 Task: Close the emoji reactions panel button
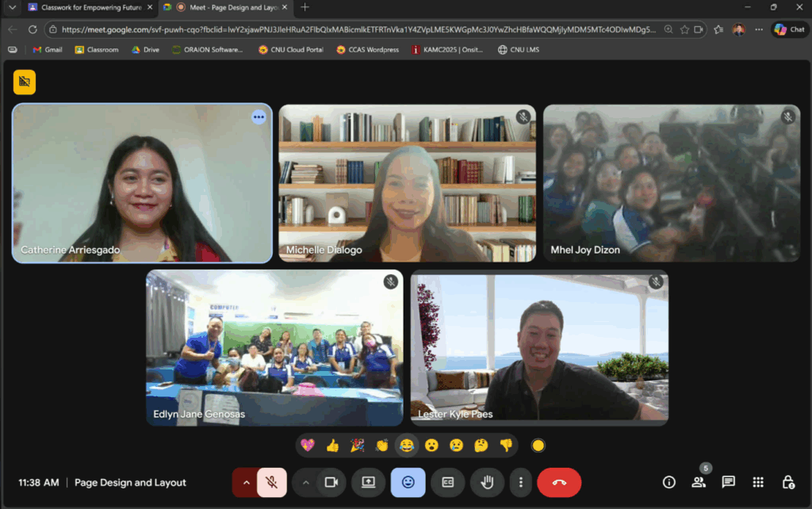[x=408, y=482]
